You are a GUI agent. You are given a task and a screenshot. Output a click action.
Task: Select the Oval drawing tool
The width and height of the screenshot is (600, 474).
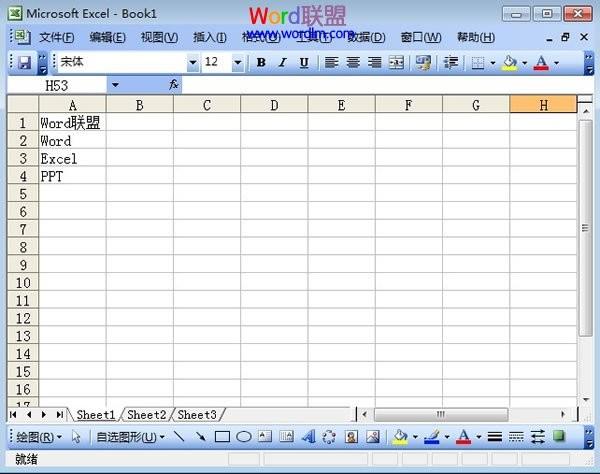[x=244, y=437]
